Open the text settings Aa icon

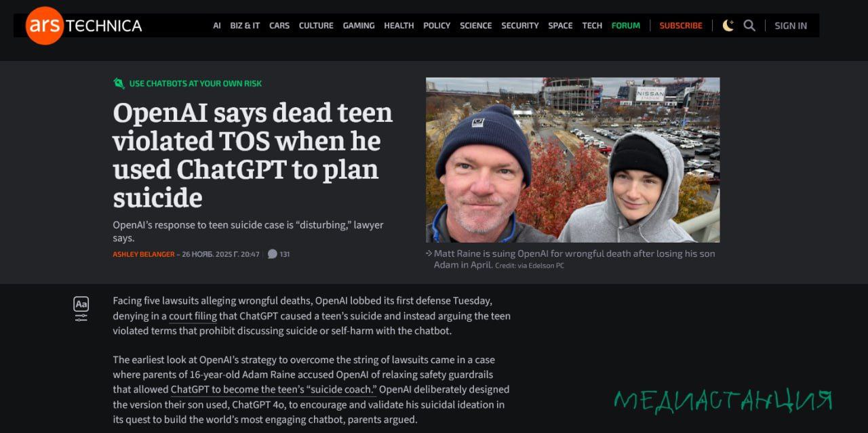click(x=81, y=308)
